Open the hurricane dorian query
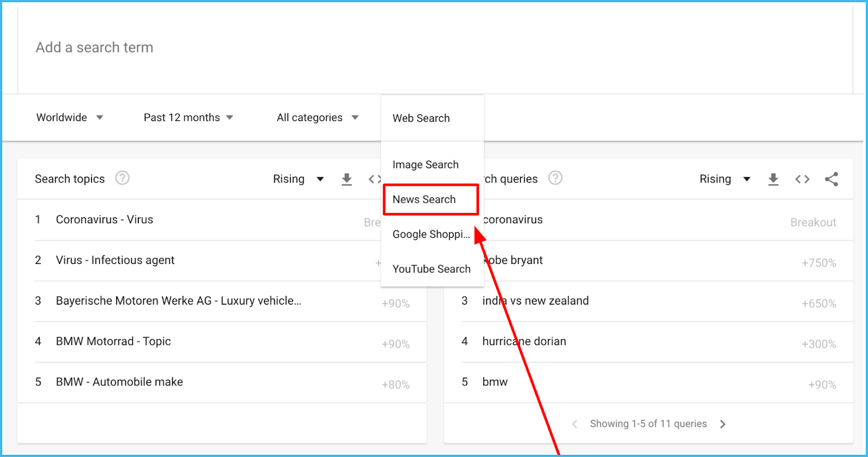 [x=524, y=342]
